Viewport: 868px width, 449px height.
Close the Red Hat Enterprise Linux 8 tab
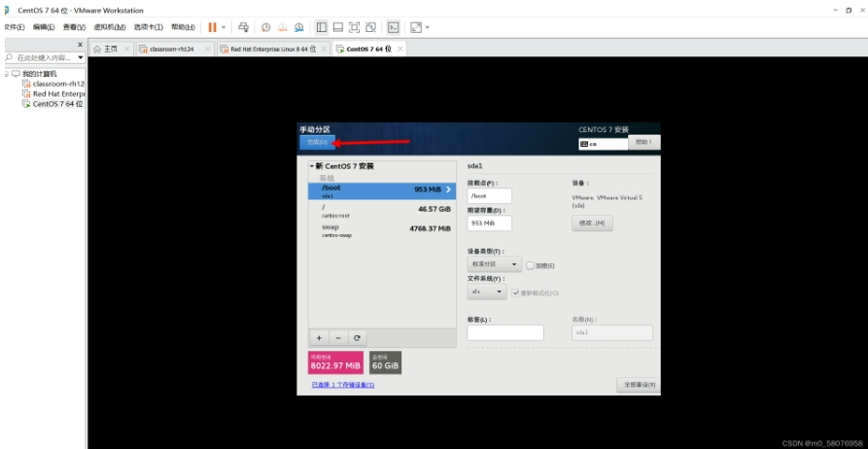[x=324, y=49]
